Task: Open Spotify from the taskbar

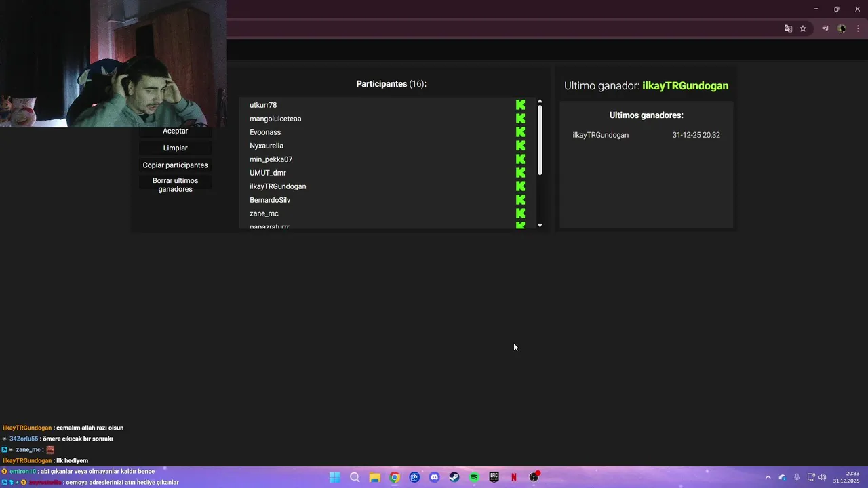Action: [474, 477]
